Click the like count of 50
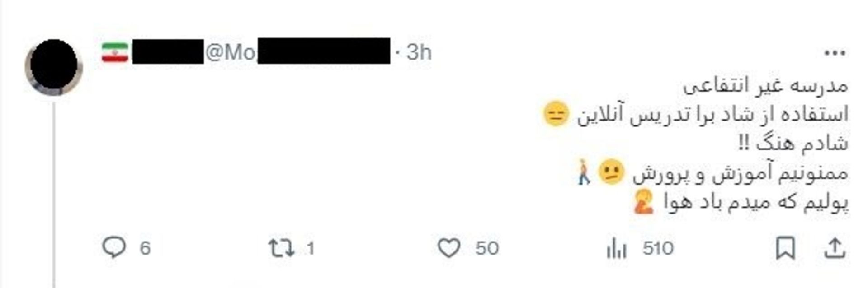868x288 pixels. point(487,248)
